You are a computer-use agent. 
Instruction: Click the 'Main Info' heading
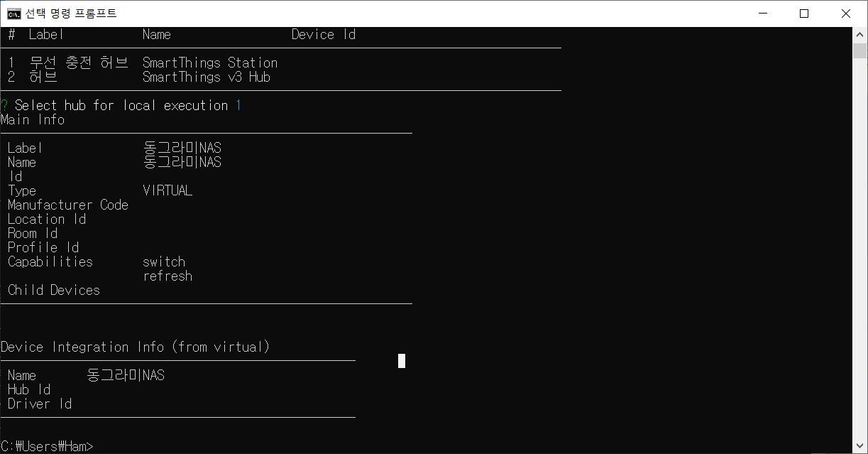pyautogui.click(x=33, y=119)
